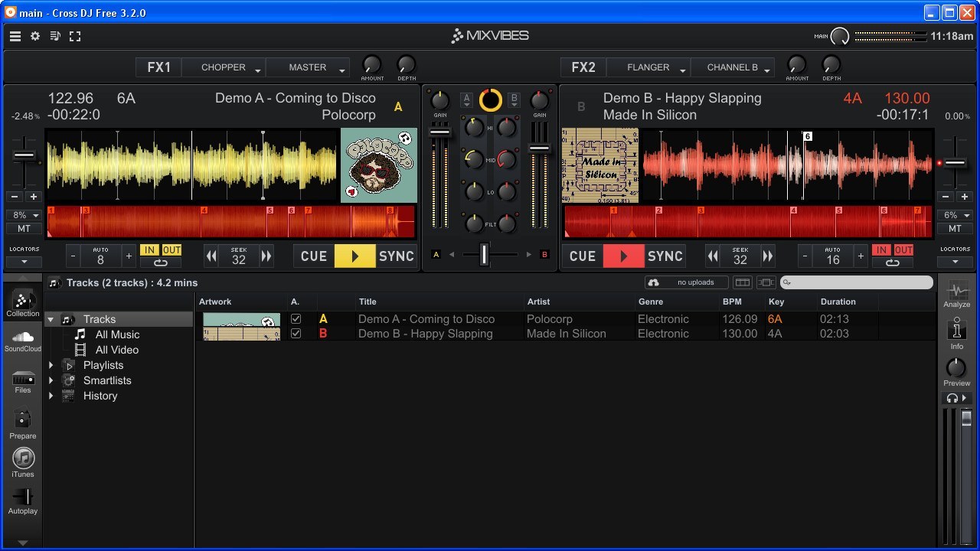
Task: Open deck A Locators dropdown
Action: 24,262
